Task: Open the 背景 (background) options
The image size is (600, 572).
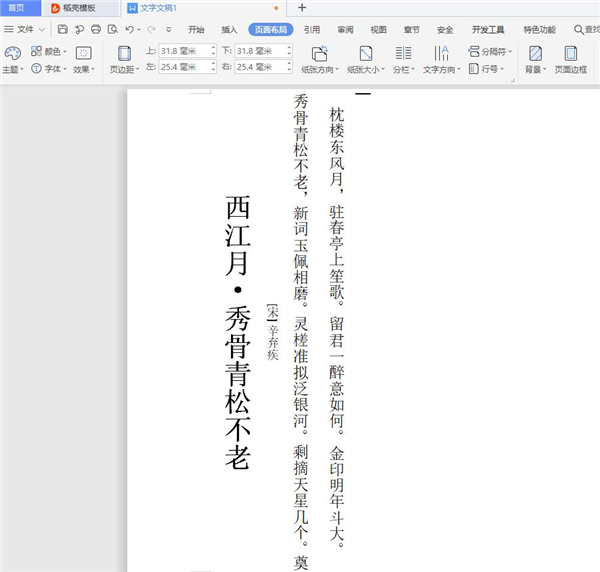Action: tap(535, 53)
